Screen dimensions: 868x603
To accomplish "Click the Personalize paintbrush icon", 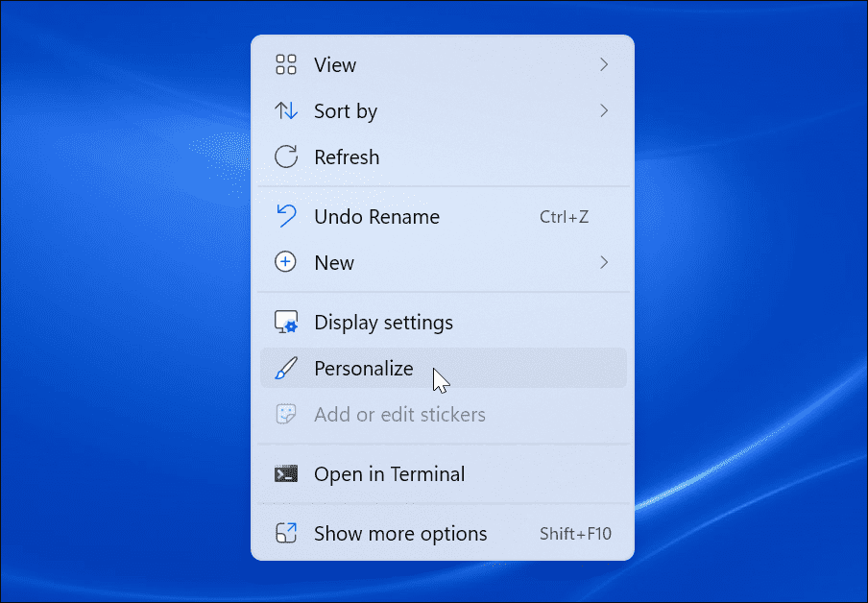I will [x=285, y=368].
